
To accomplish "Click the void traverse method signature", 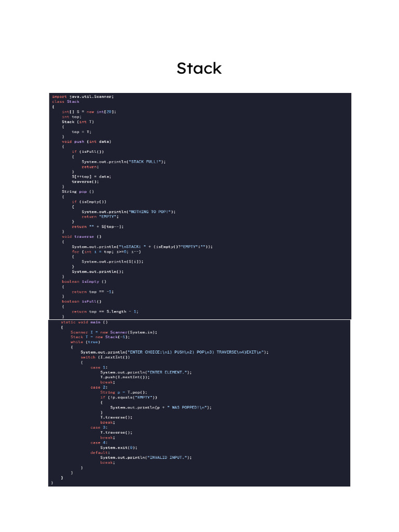I will tap(82, 236).
